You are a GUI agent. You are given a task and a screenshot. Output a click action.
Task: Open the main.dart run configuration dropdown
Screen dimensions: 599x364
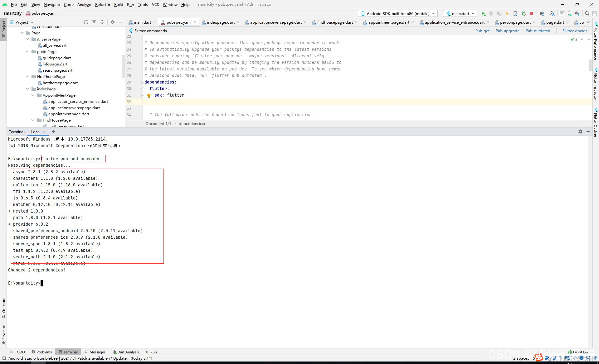click(x=460, y=13)
